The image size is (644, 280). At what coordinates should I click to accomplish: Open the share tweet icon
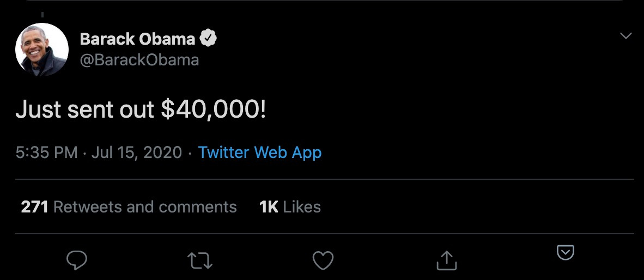click(446, 260)
